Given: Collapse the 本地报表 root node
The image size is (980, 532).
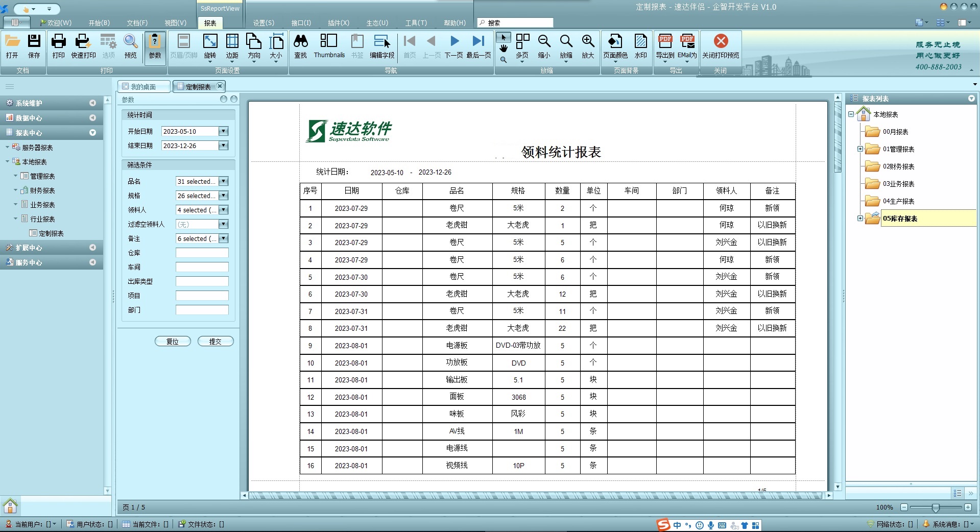Looking at the screenshot, I should click(851, 114).
